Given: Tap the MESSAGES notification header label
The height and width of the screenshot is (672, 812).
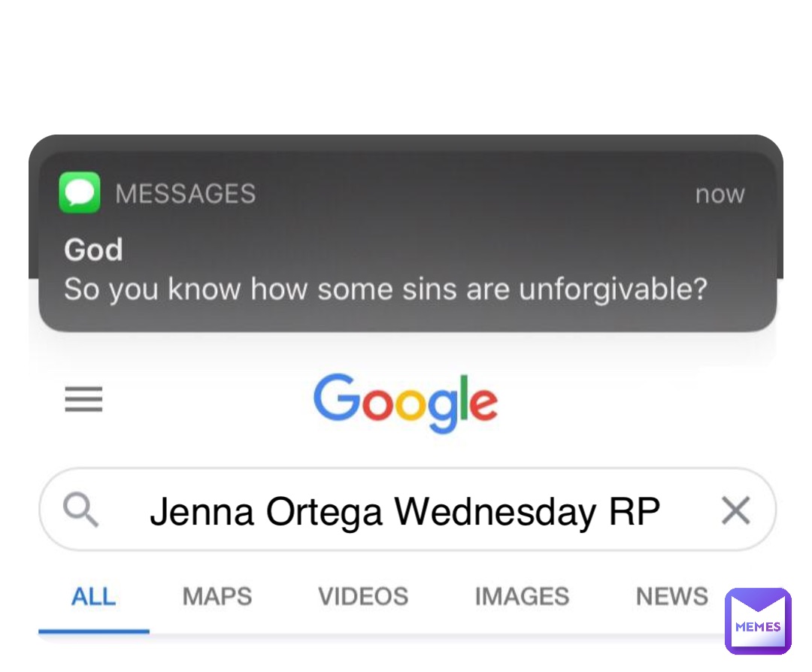Looking at the screenshot, I should pyautogui.click(x=185, y=194).
